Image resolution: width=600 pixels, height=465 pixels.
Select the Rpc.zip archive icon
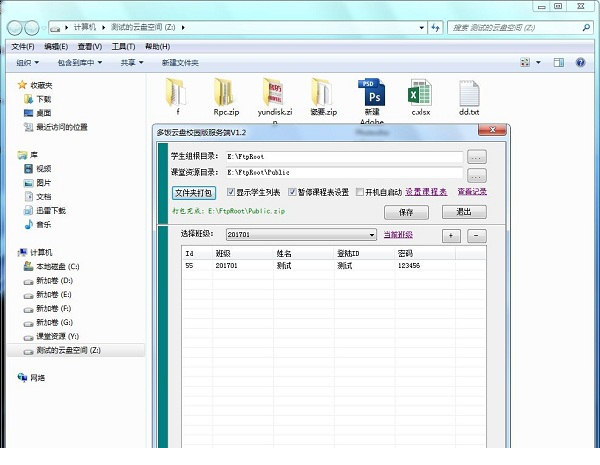(224, 92)
